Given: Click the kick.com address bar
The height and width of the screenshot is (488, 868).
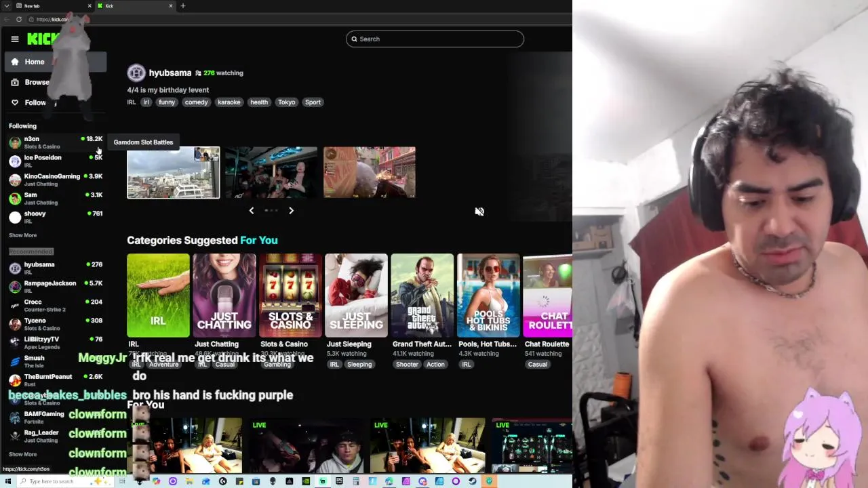Looking at the screenshot, I should point(53,20).
